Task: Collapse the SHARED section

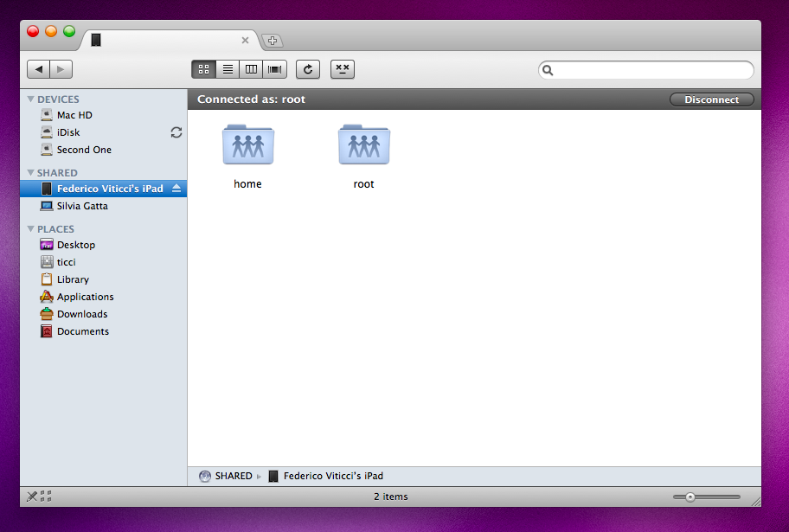Action: (x=32, y=172)
